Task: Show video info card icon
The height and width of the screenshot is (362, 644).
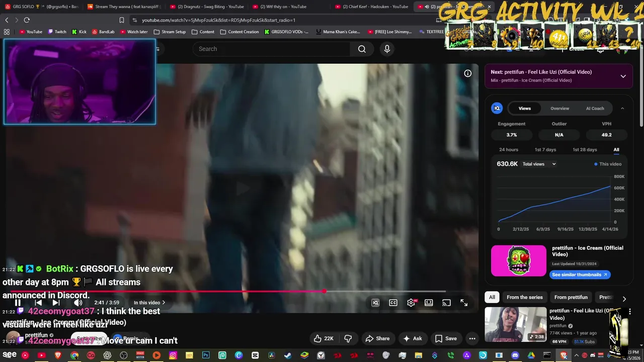Action: (468, 73)
